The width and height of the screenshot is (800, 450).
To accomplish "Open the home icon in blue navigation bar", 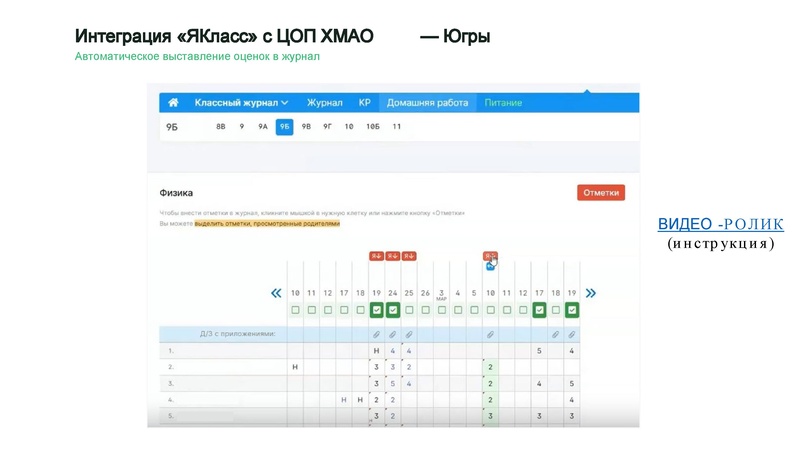I will coord(173,103).
